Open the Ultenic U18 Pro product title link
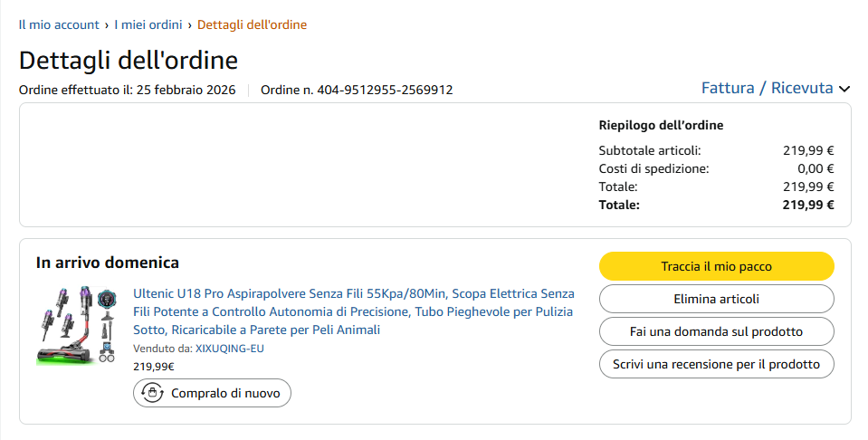Image resolution: width=868 pixels, height=440 pixels. coord(353,311)
